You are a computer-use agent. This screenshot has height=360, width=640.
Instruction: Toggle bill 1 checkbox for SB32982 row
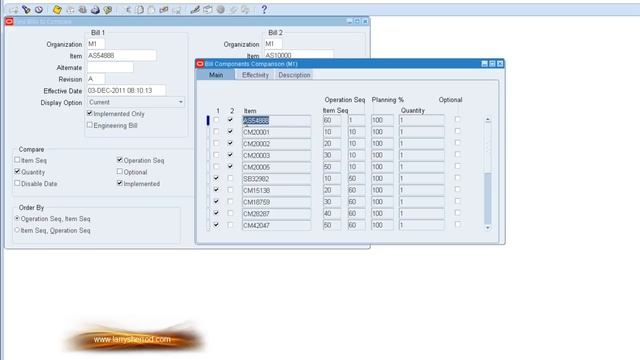click(216, 178)
